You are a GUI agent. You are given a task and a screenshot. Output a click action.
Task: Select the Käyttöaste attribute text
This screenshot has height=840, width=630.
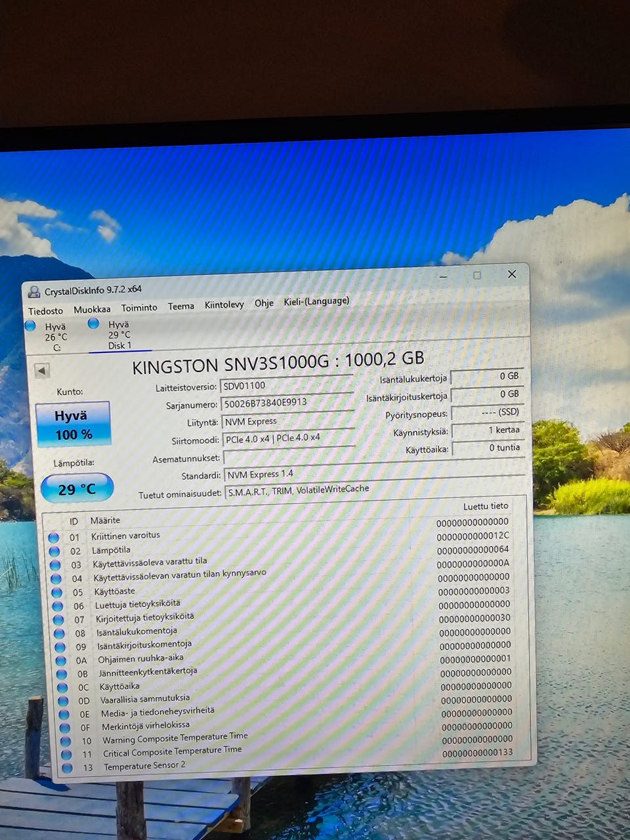114,591
